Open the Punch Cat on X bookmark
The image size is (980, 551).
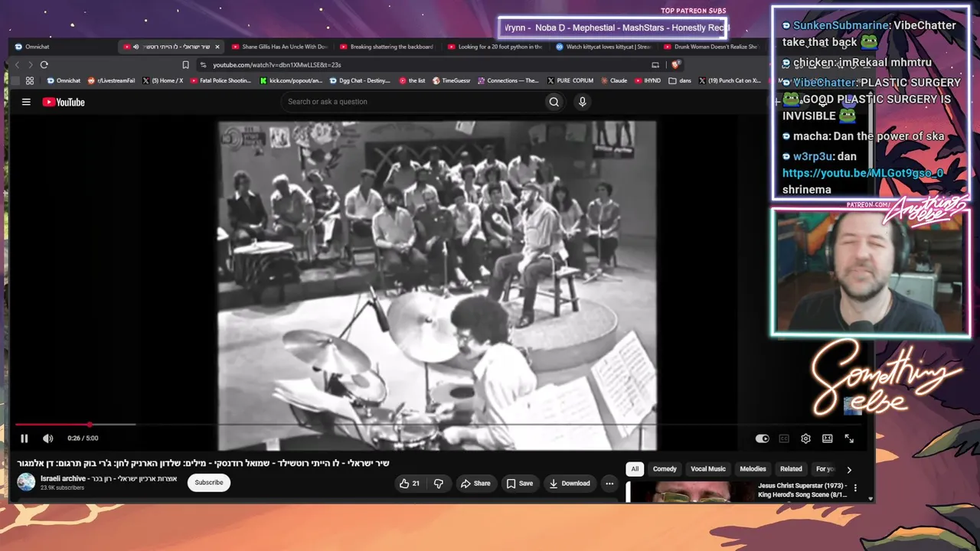(730, 80)
